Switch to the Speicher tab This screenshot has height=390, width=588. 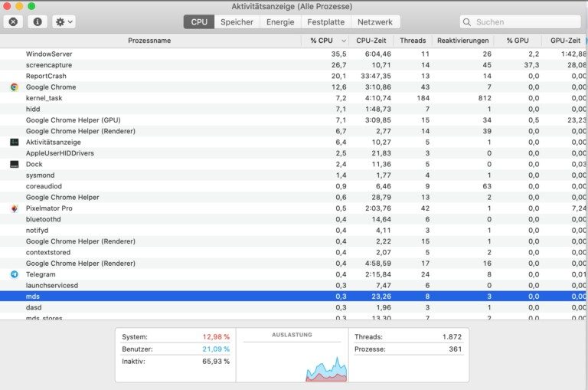(x=237, y=22)
